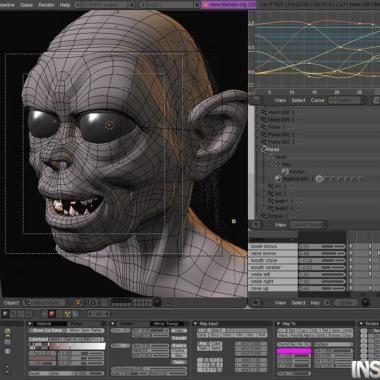
Task: Click the magenta color swatch in Map To
Action: pos(294,351)
